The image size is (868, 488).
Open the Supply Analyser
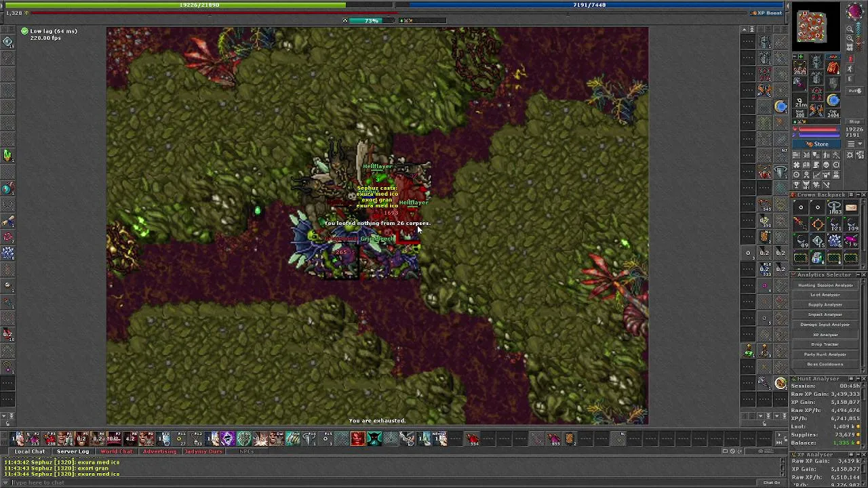pyautogui.click(x=825, y=305)
